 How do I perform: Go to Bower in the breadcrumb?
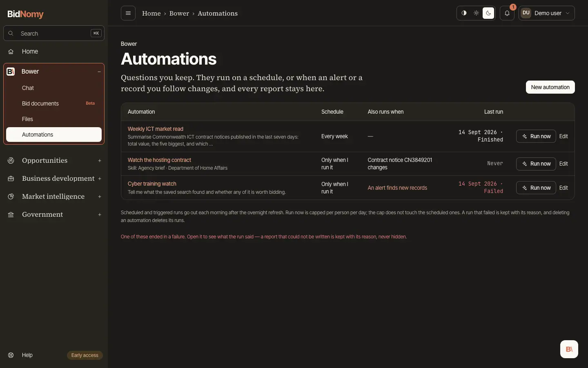[x=179, y=13]
